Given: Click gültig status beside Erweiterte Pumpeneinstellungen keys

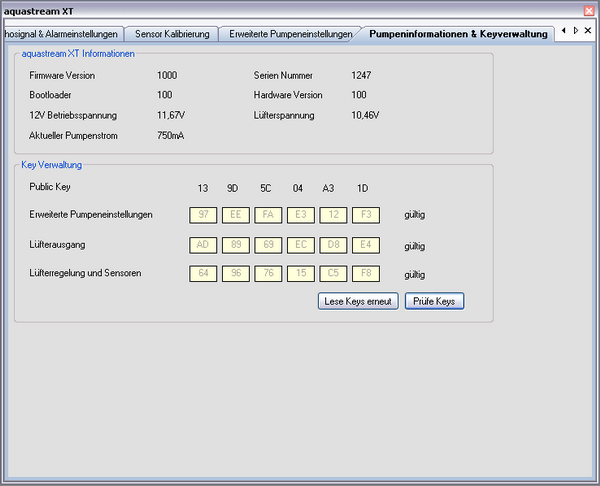Looking at the screenshot, I should click(x=415, y=215).
